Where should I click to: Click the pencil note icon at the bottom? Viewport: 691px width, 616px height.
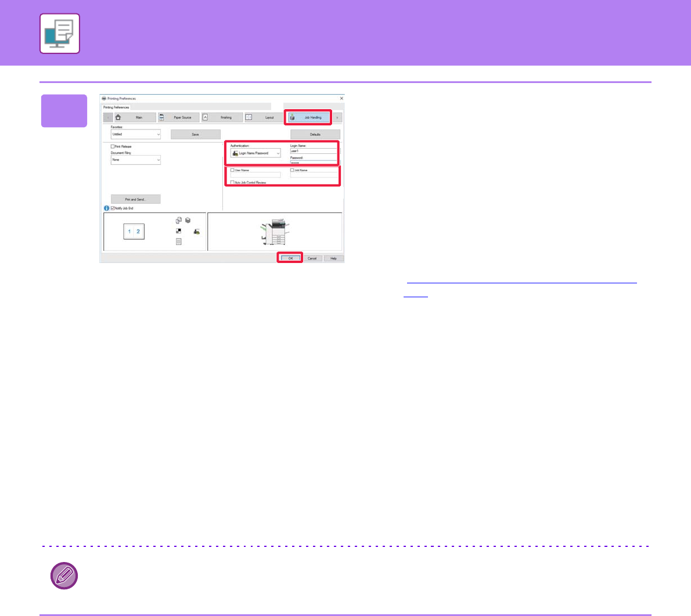point(64,575)
